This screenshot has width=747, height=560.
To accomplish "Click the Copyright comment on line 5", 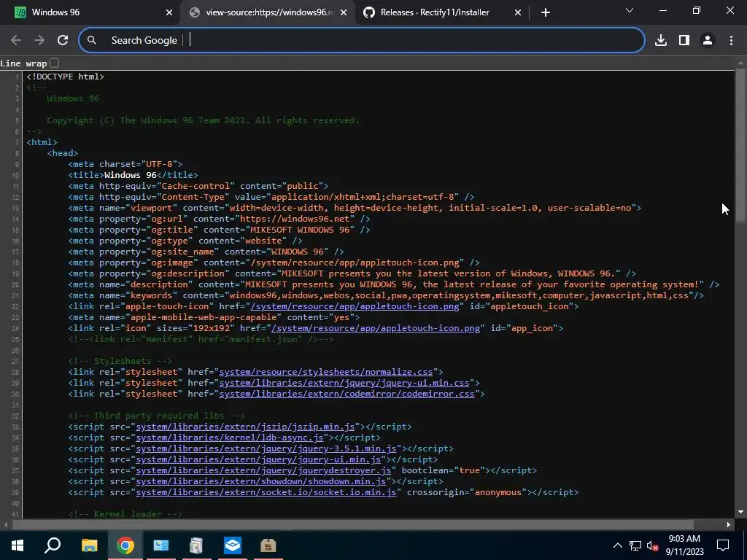I will (204, 120).
